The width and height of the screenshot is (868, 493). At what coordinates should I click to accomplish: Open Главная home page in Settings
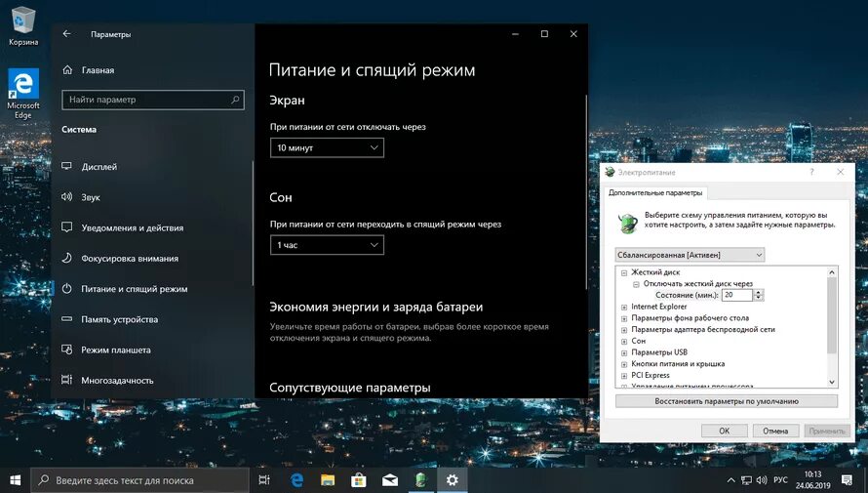(89, 69)
